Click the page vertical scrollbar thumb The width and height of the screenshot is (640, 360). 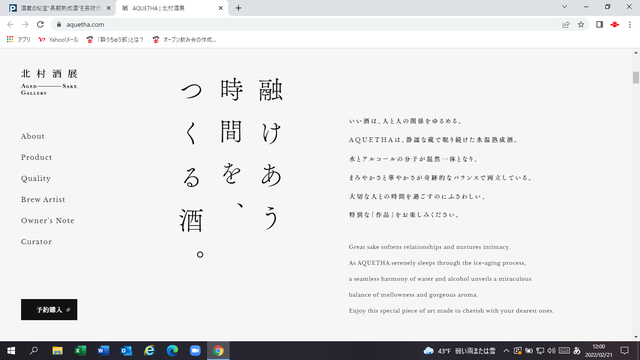click(636, 77)
